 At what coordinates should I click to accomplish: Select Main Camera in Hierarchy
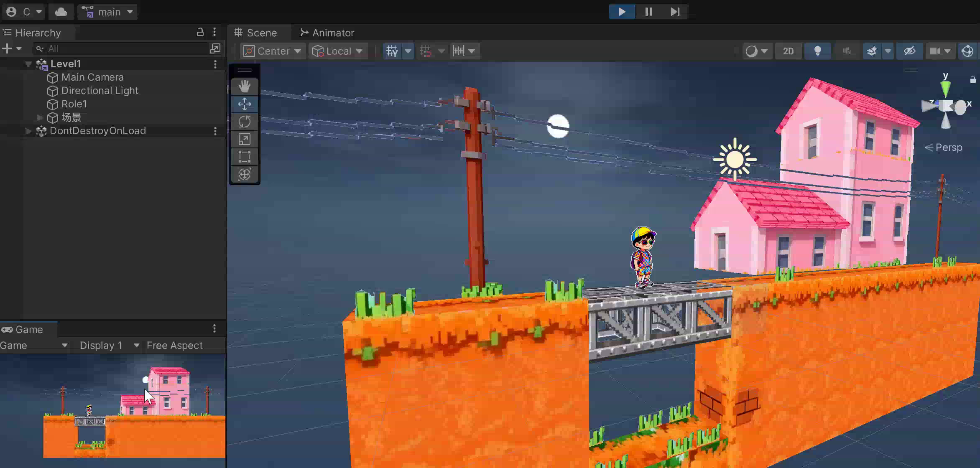click(92, 77)
